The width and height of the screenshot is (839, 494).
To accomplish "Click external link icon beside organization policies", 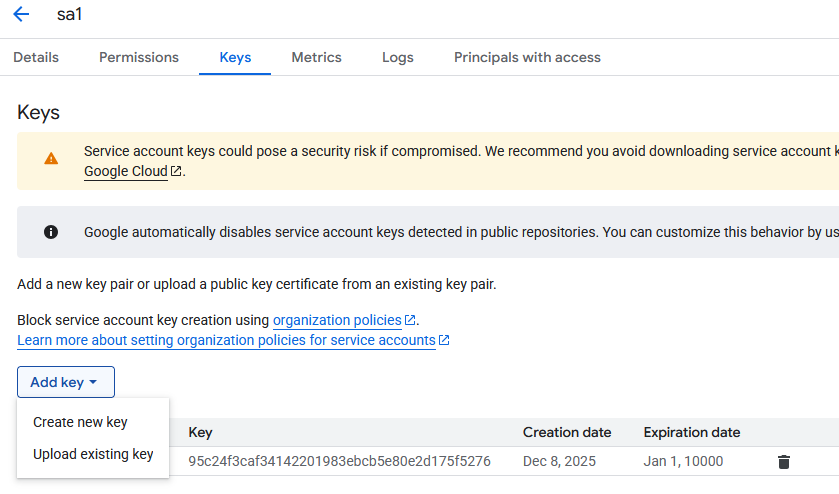I will [410, 321].
